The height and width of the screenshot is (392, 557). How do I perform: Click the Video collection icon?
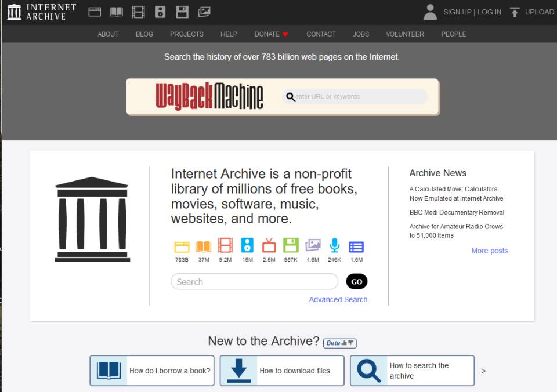point(138,12)
